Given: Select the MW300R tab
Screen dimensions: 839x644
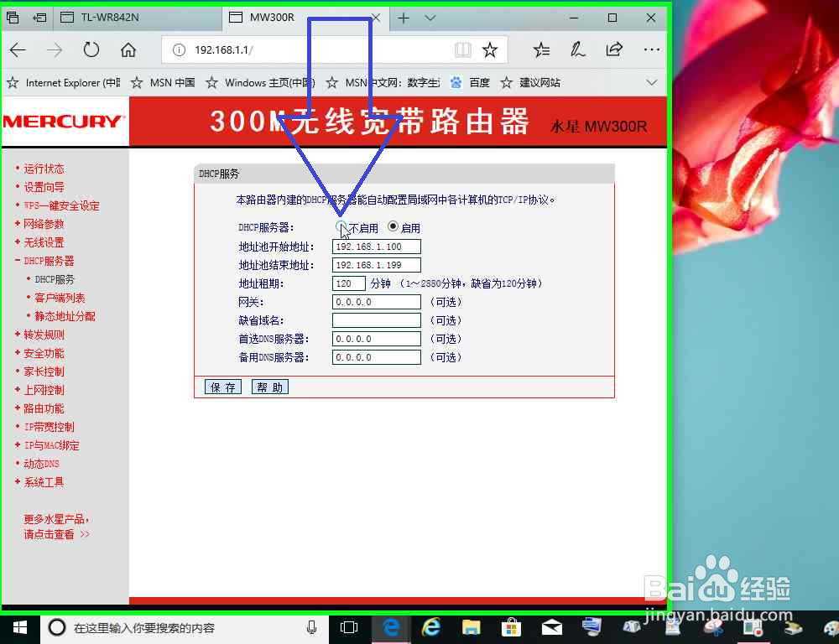Looking at the screenshot, I should (x=297, y=17).
